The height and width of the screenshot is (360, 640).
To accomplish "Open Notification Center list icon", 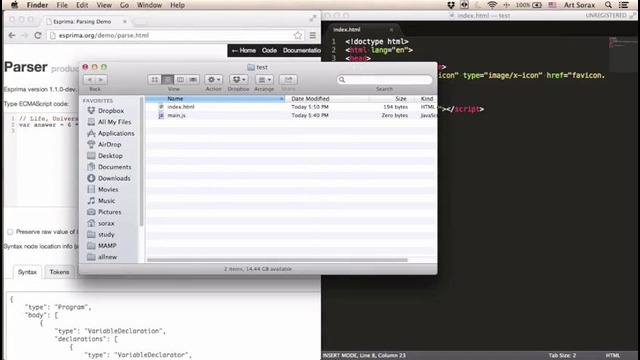I will tap(624, 5).
